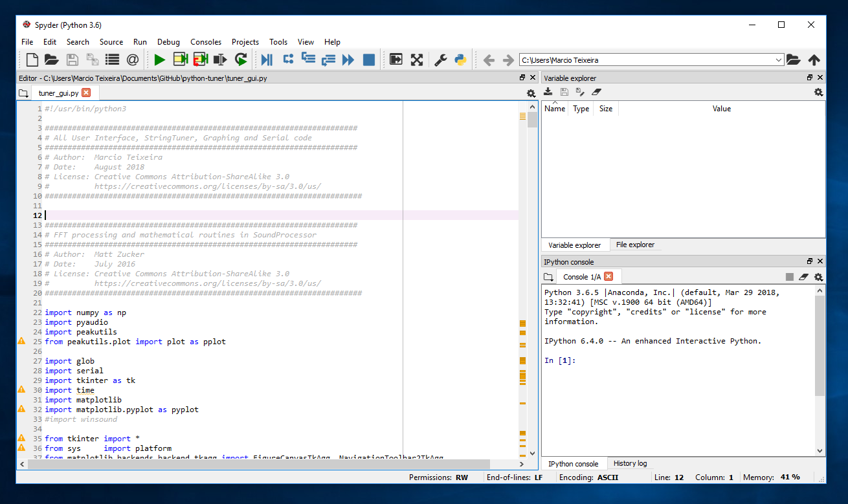Screen dimensions: 848x504
Task: Click the editor's horizontal scrollbar
Action: 259,464
